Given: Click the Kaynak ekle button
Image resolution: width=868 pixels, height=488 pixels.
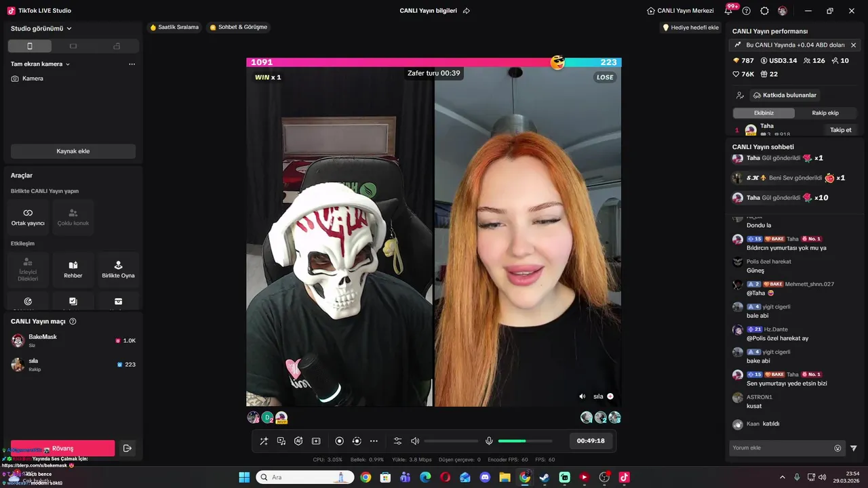Looking at the screenshot, I should (x=73, y=151).
